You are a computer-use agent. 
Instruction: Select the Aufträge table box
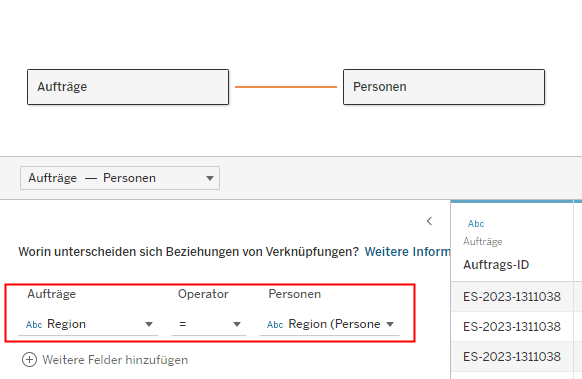pyautogui.click(x=128, y=87)
